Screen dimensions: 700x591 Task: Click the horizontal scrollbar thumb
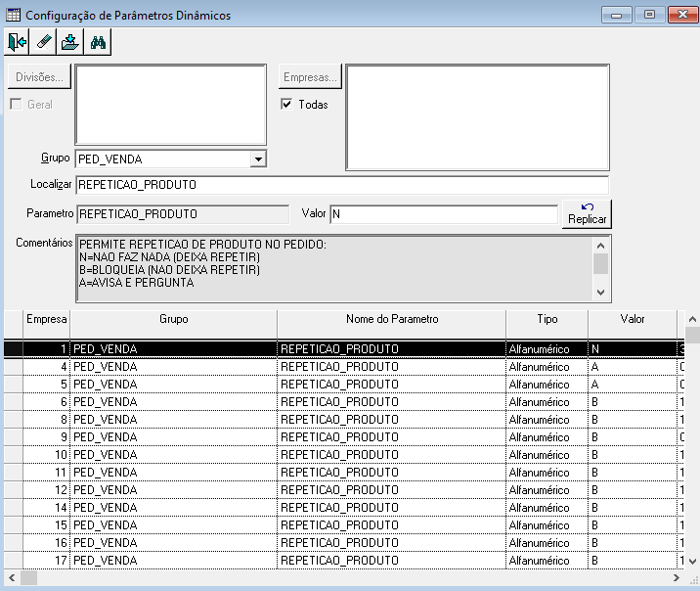click(x=29, y=577)
